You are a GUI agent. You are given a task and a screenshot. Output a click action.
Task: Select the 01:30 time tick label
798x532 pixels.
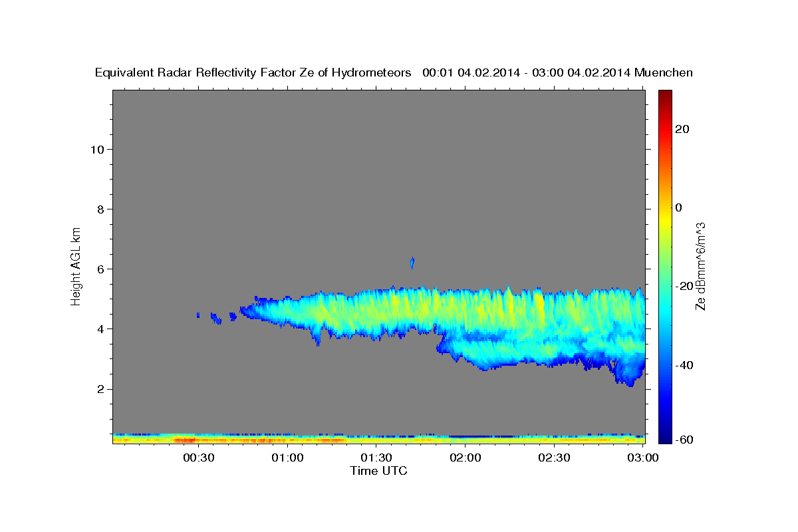click(376, 458)
